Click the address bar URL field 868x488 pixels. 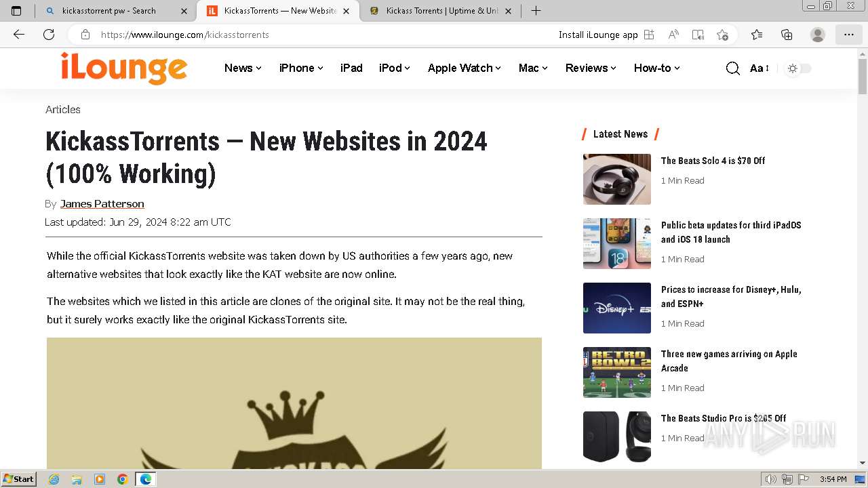[x=319, y=35]
